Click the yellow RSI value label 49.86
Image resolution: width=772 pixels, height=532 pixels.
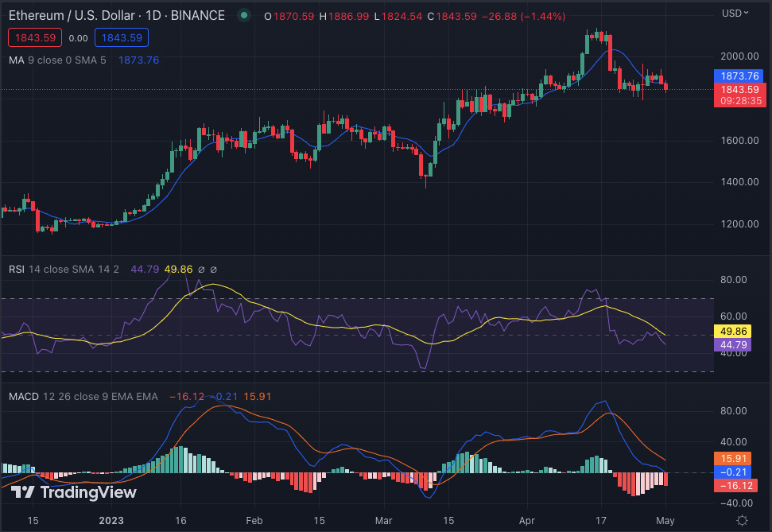click(732, 331)
